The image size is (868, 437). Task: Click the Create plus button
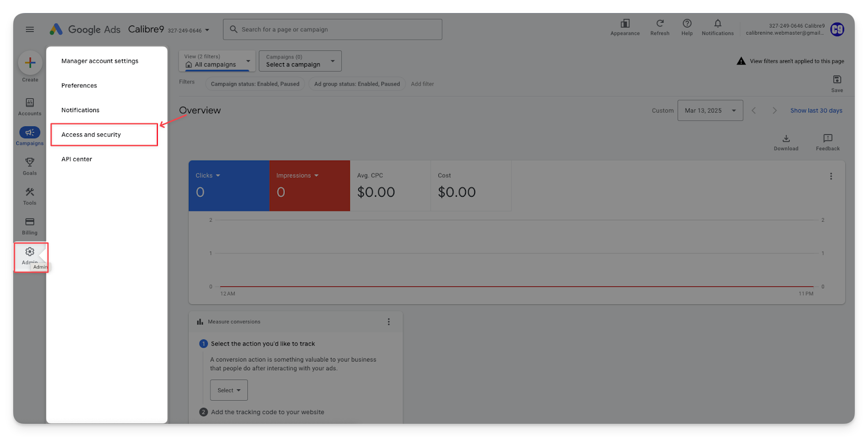(30, 63)
